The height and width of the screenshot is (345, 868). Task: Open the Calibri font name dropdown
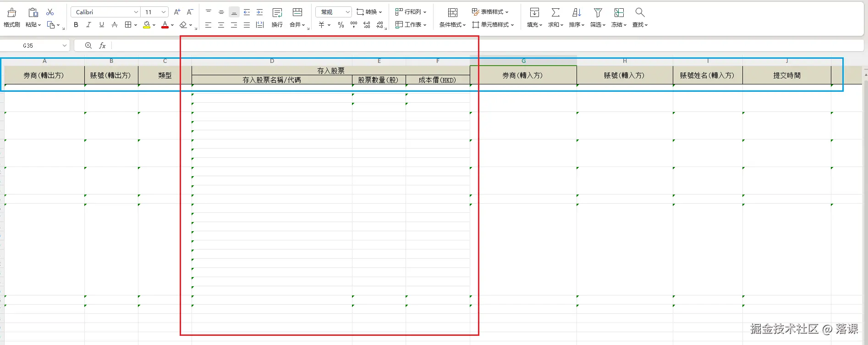(x=136, y=12)
